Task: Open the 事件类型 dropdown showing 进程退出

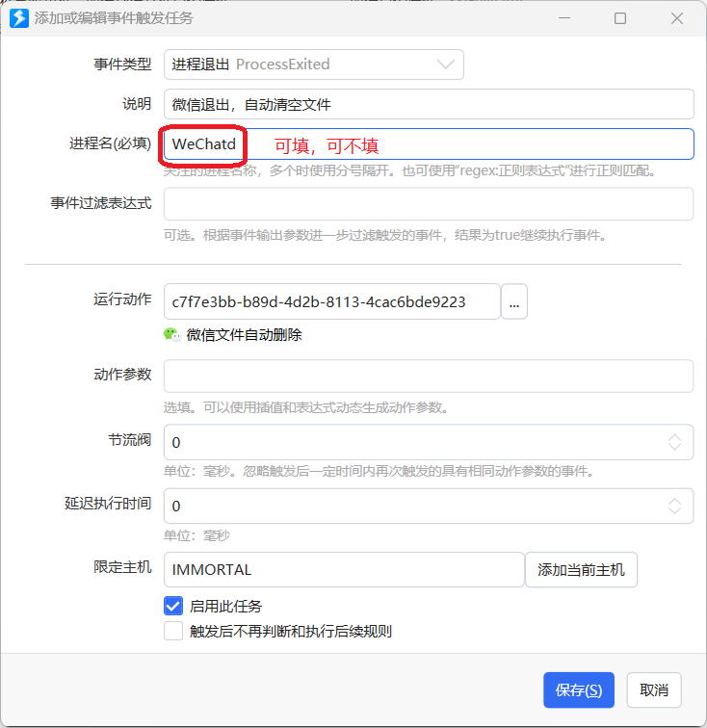Action: (314, 65)
